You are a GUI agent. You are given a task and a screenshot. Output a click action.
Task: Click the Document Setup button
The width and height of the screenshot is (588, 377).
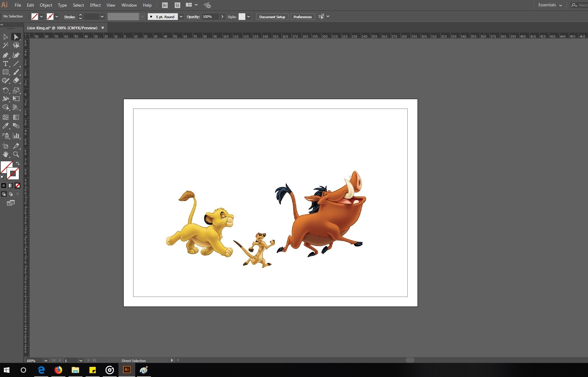272,17
